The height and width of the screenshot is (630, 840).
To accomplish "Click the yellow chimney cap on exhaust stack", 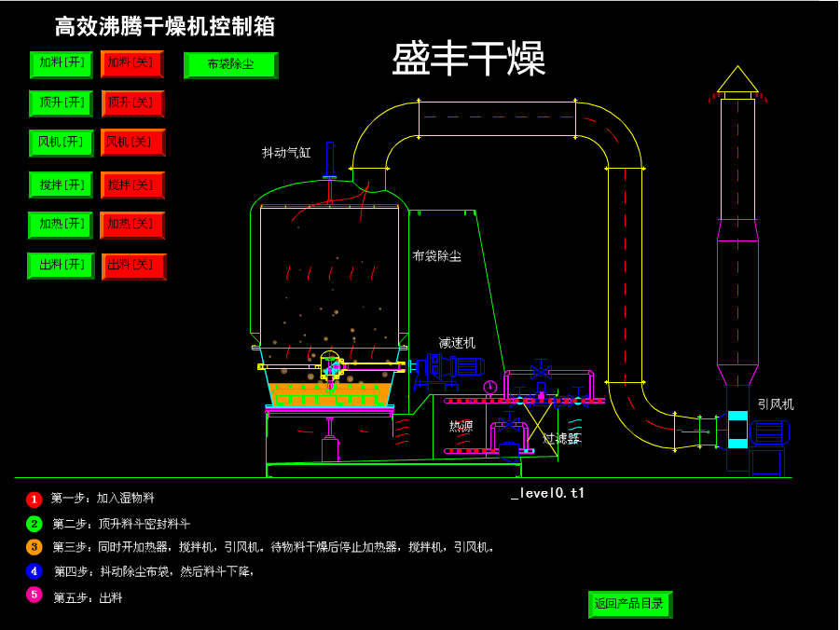I will point(737,80).
